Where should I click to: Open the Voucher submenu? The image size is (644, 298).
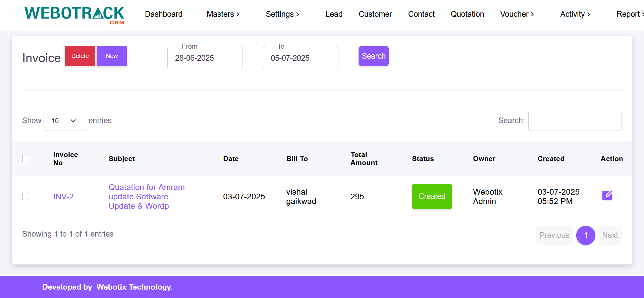click(x=517, y=14)
